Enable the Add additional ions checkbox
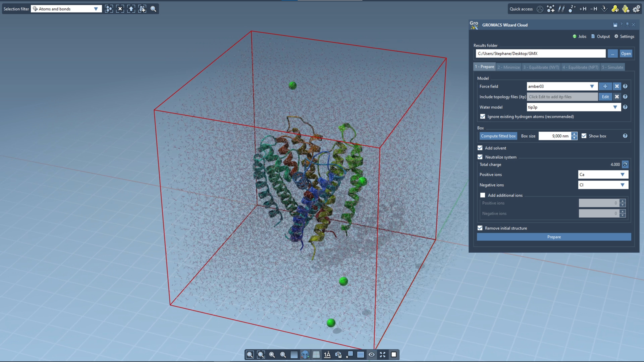Screen dimensions: 644x362 (482, 195)
